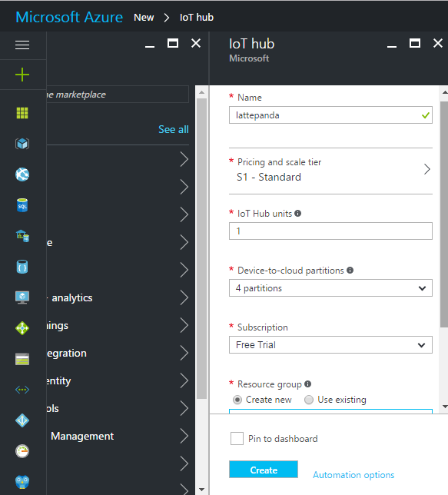Open Resource groups cube icon
Screen dimensions: 448x495
[22, 144]
